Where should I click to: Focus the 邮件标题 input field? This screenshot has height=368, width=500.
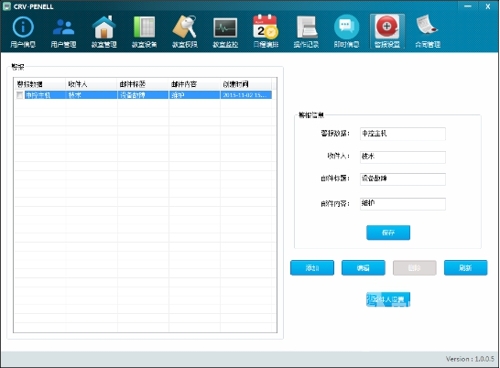(x=403, y=179)
